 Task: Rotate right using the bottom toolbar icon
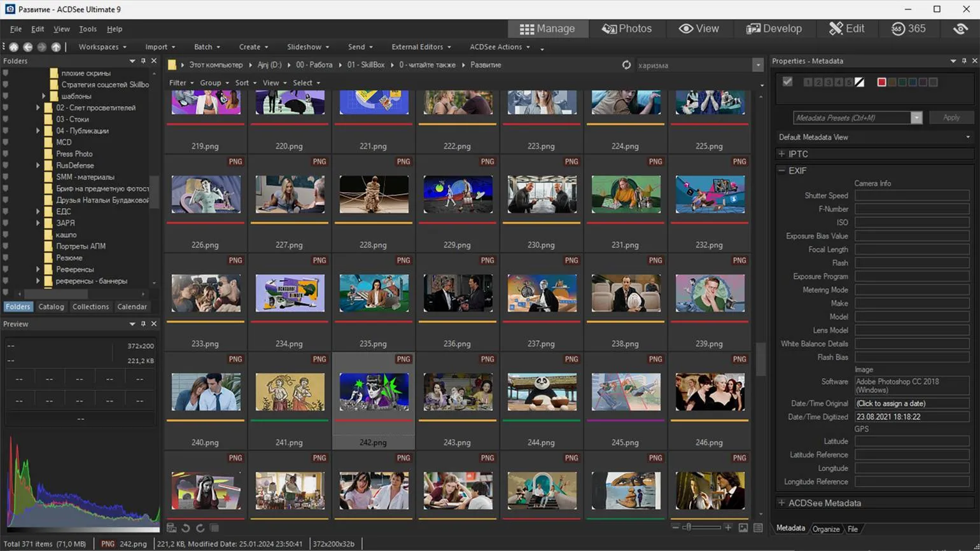[x=200, y=528]
